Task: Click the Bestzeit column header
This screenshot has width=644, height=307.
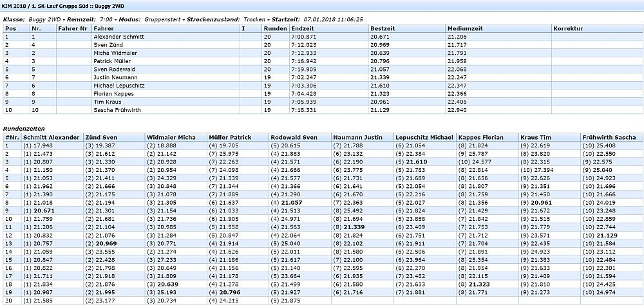Action: click(383, 29)
